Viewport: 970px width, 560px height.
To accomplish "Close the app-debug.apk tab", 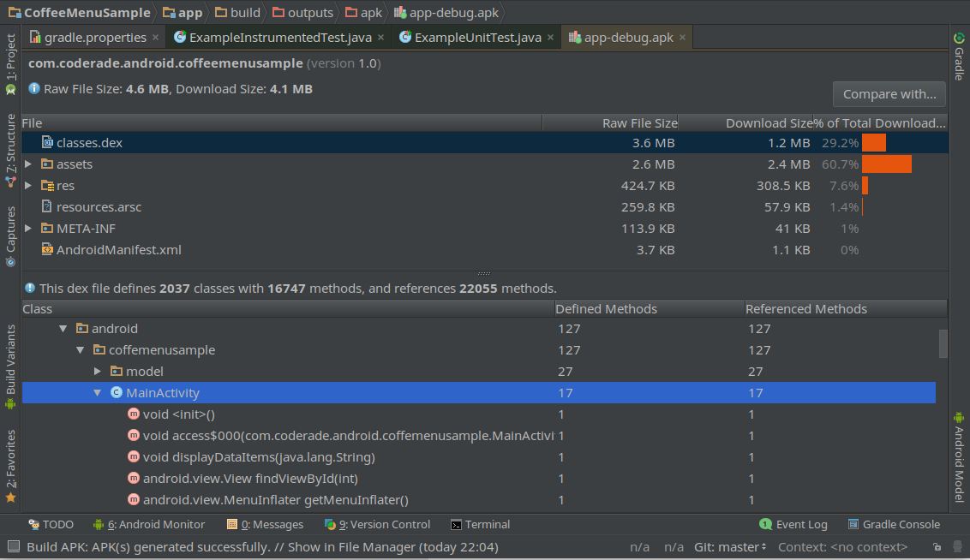I will [682, 38].
